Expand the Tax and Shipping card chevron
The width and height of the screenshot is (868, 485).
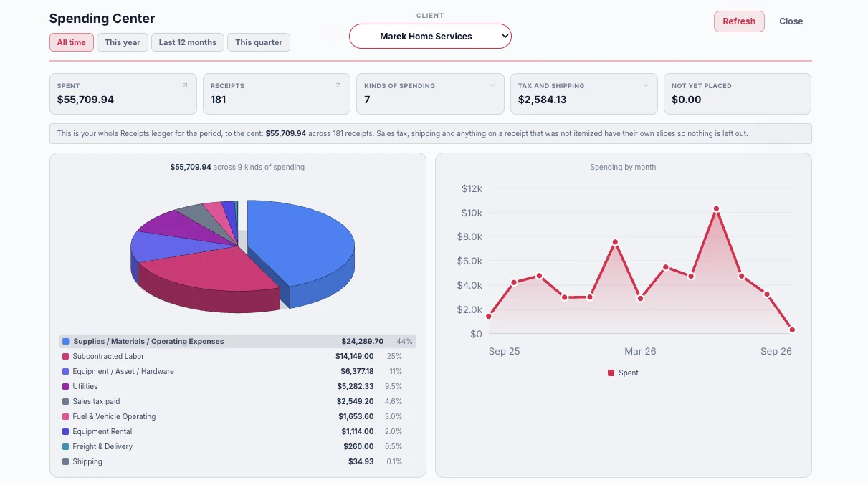pos(646,85)
